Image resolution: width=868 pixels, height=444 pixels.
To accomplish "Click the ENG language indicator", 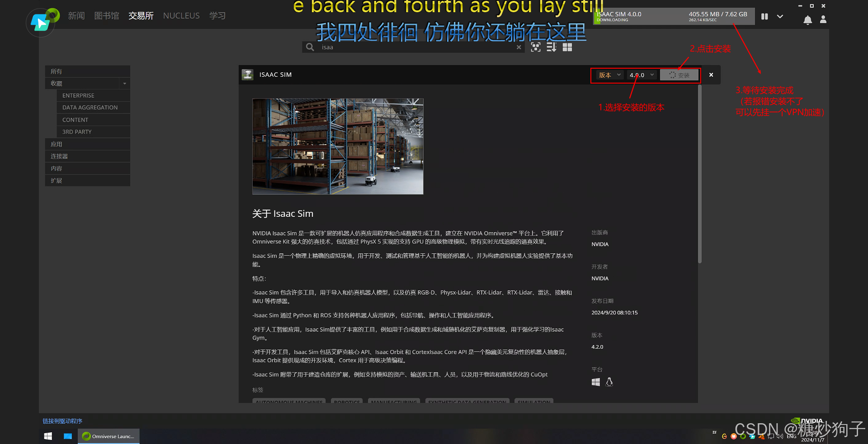I will pyautogui.click(x=792, y=436).
